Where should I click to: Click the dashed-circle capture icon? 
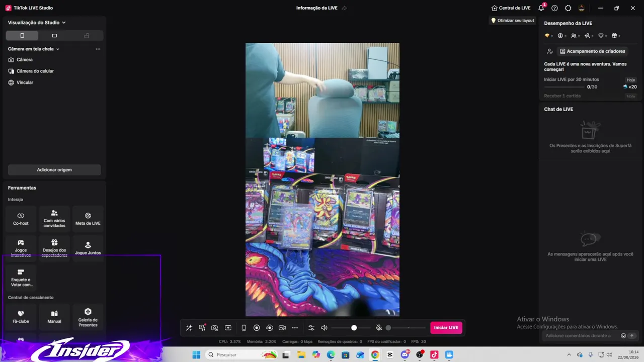(269, 328)
